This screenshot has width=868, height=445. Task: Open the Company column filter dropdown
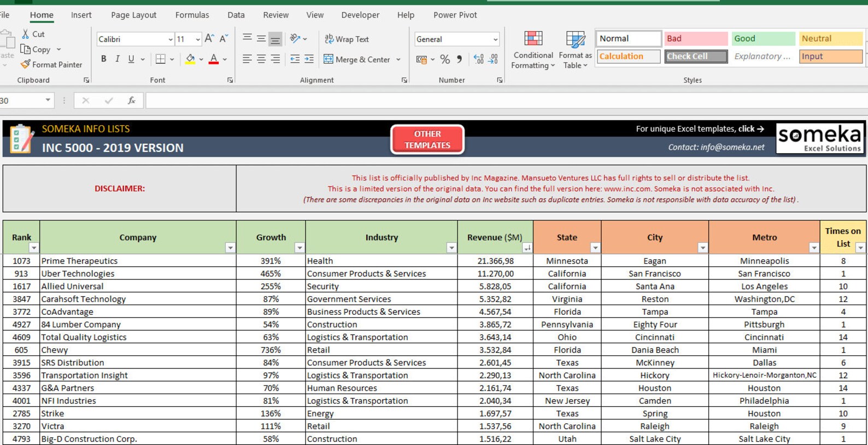point(230,248)
